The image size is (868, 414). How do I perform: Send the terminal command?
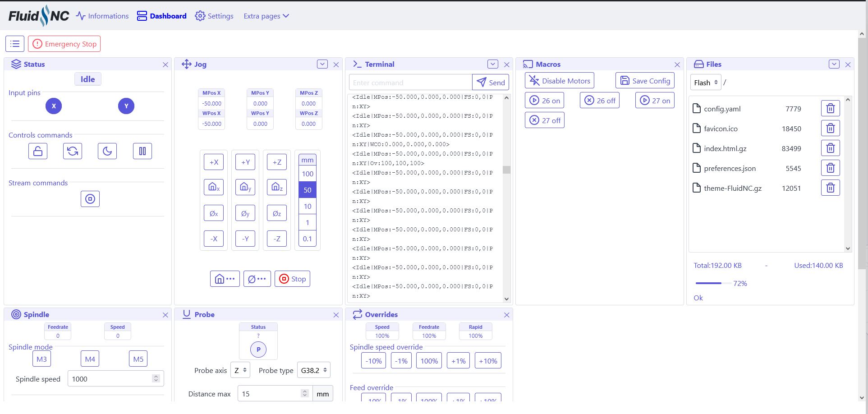click(491, 83)
